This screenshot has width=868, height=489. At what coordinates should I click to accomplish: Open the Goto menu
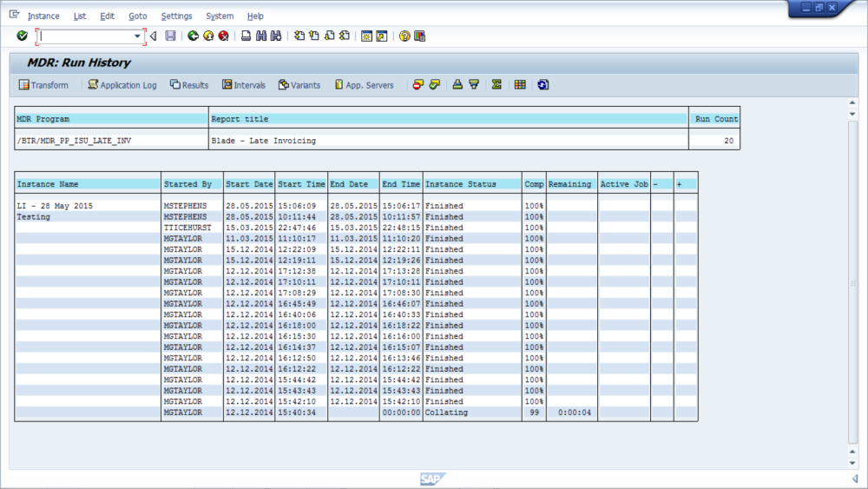pos(137,17)
